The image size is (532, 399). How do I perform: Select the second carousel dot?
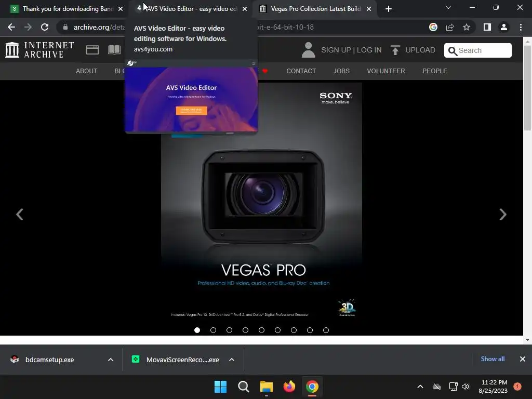[x=213, y=330]
